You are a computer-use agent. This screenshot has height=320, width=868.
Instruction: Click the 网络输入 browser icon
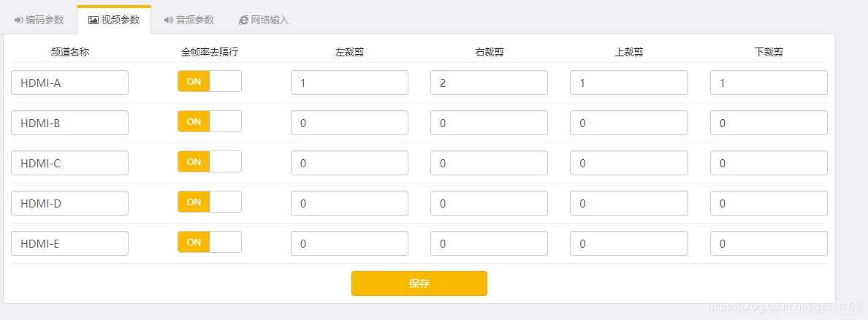coord(243,20)
